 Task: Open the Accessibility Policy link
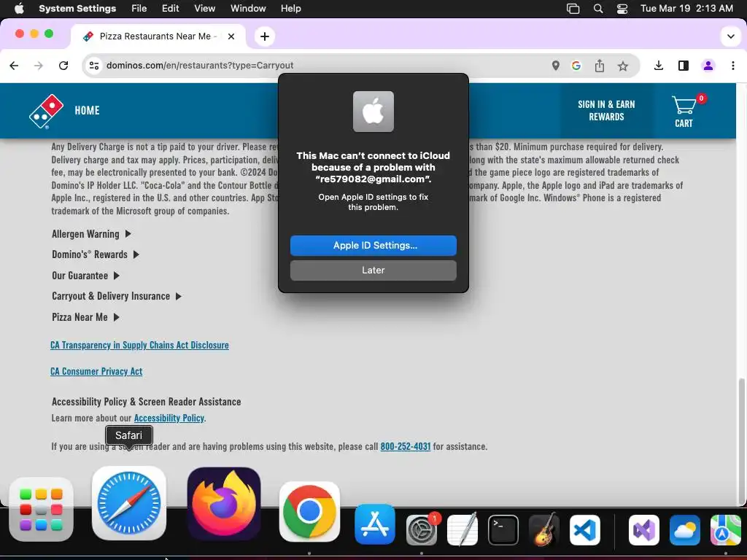coord(169,418)
